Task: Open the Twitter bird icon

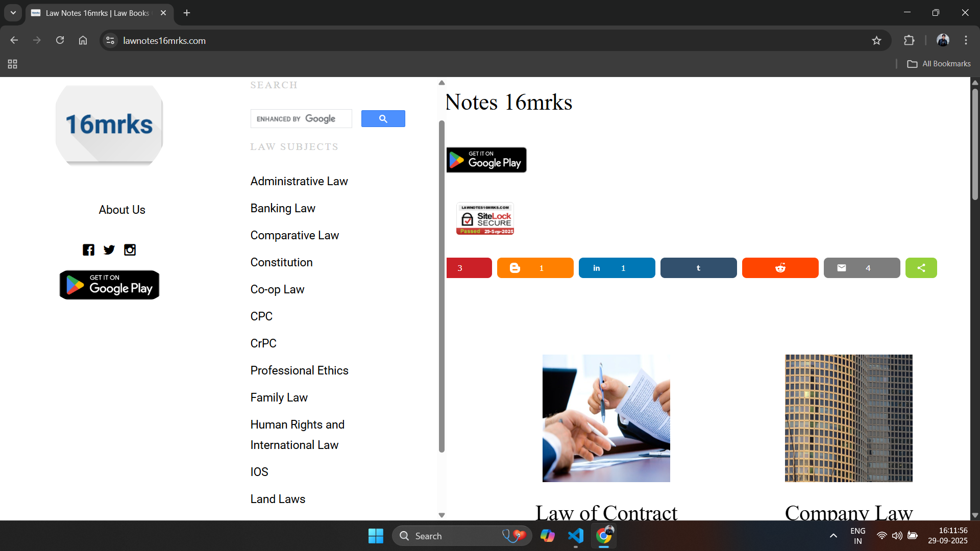Action: (109, 250)
